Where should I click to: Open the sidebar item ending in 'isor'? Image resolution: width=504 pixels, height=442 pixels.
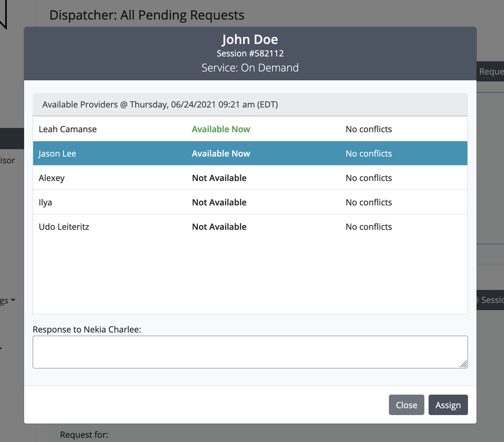tap(8, 161)
